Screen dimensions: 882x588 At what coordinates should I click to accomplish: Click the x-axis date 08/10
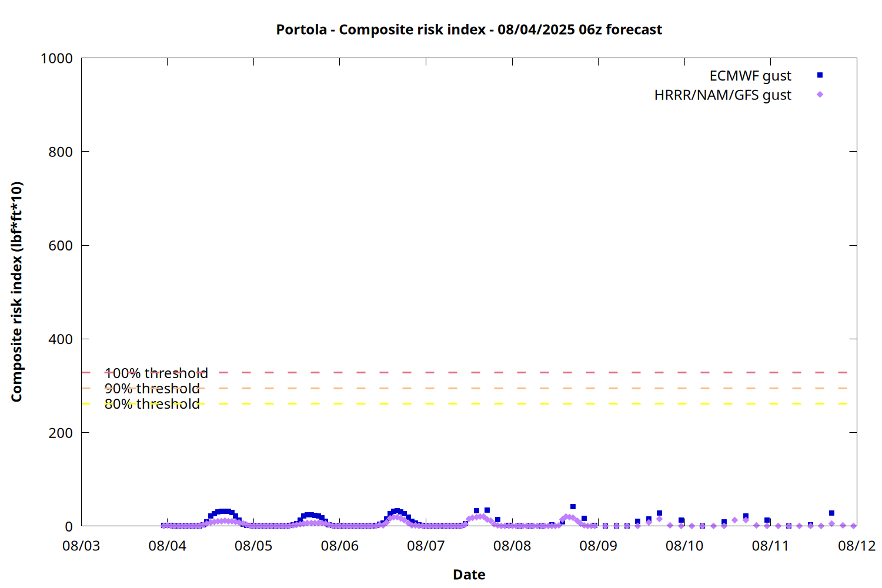tap(684, 546)
